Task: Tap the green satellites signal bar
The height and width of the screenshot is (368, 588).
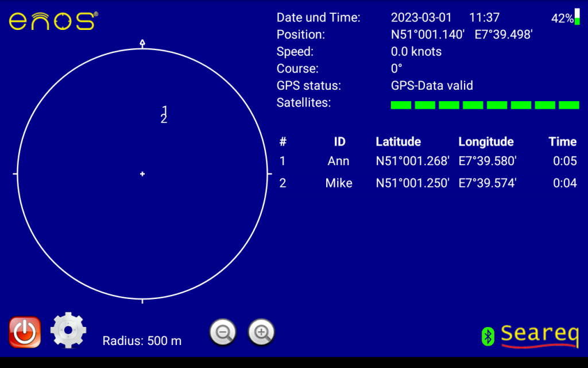Action: (485, 105)
